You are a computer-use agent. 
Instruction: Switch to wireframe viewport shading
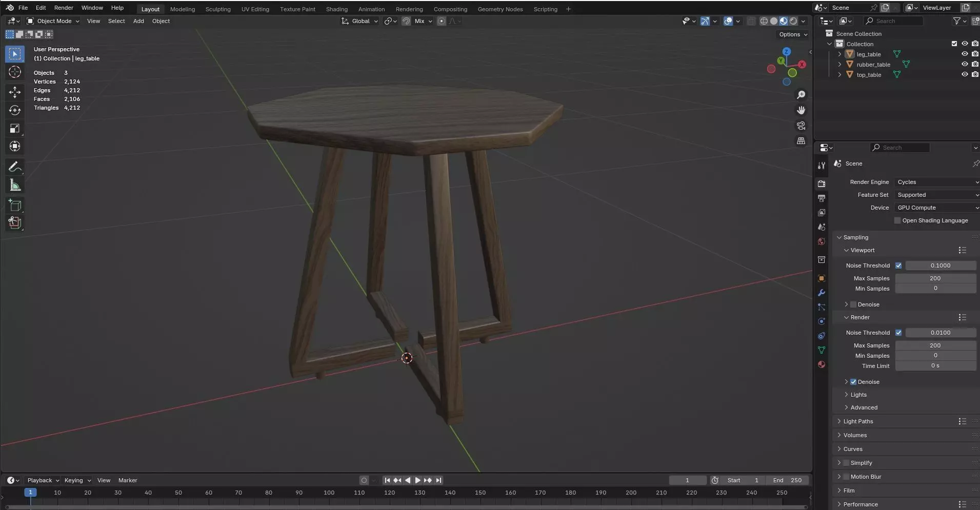coord(764,21)
